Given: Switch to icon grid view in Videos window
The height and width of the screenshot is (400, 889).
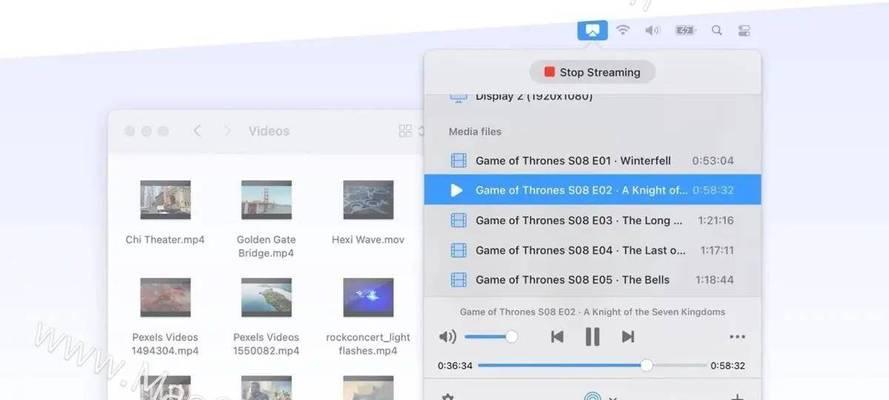Looking at the screenshot, I should 405,131.
